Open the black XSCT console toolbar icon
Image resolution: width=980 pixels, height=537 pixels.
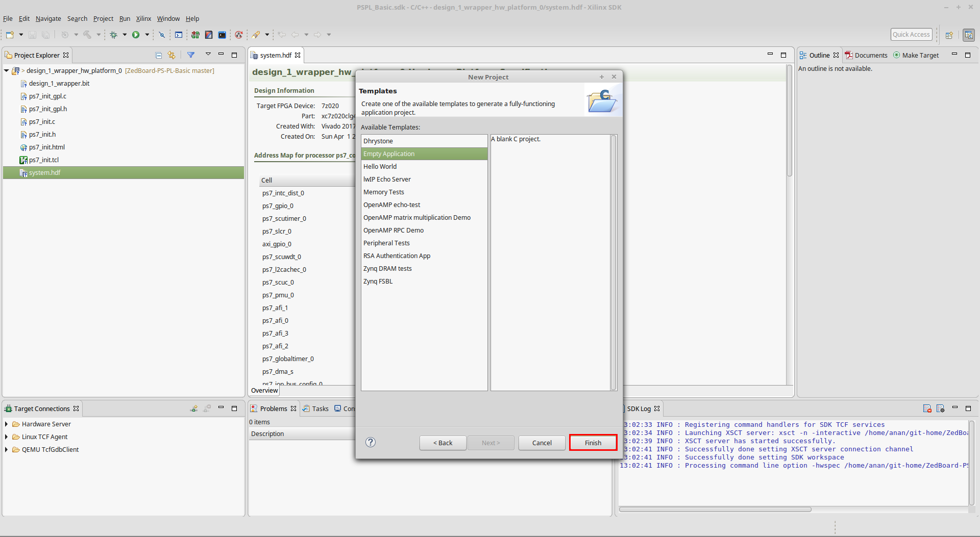click(x=222, y=35)
